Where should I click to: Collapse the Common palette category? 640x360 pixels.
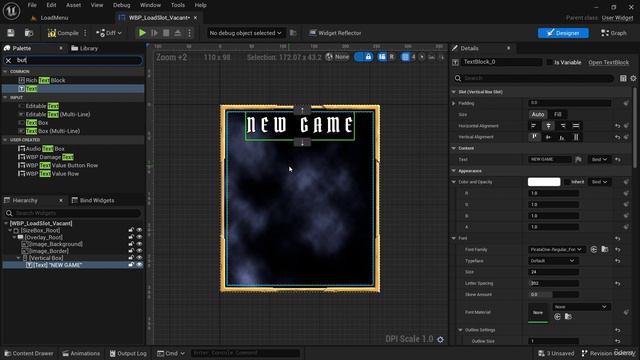tap(6, 71)
